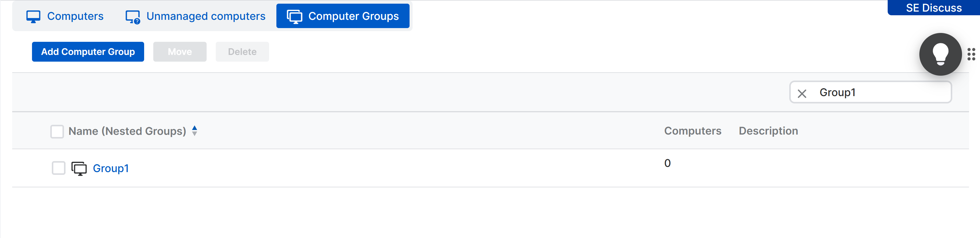Open the Group1 link
Viewport: 980px width, 238px height.
click(111, 168)
